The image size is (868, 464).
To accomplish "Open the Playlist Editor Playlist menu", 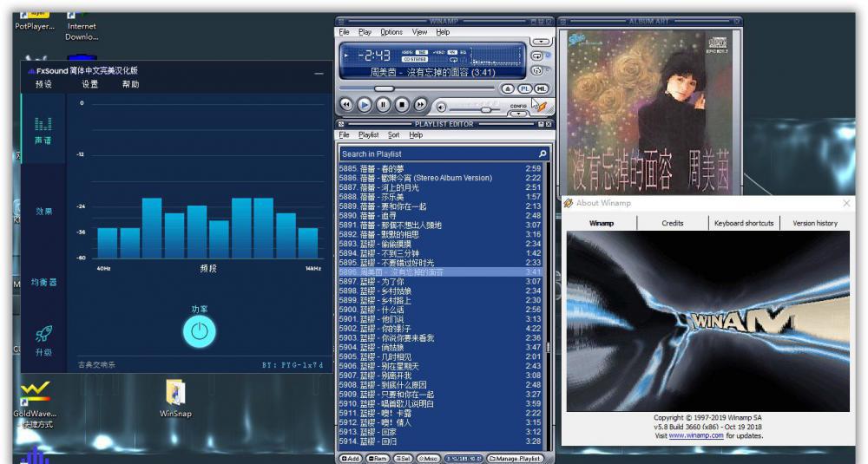I will pyautogui.click(x=368, y=135).
